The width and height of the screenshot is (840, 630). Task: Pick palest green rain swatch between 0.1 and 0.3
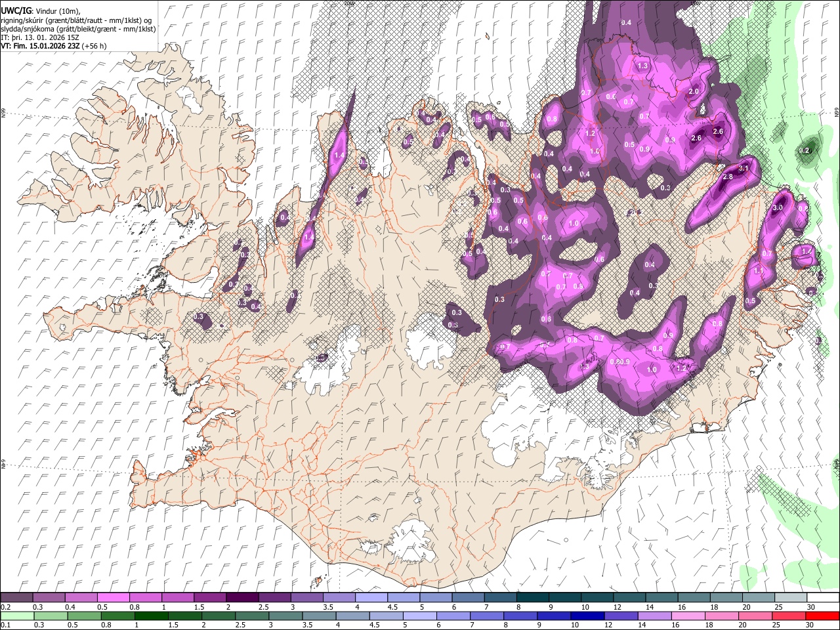[17, 616]
